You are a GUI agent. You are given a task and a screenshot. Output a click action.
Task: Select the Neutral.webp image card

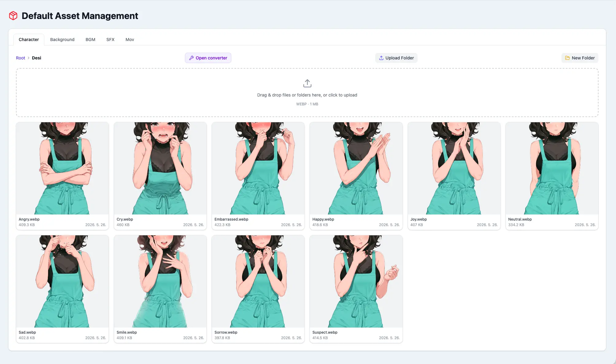552,176
